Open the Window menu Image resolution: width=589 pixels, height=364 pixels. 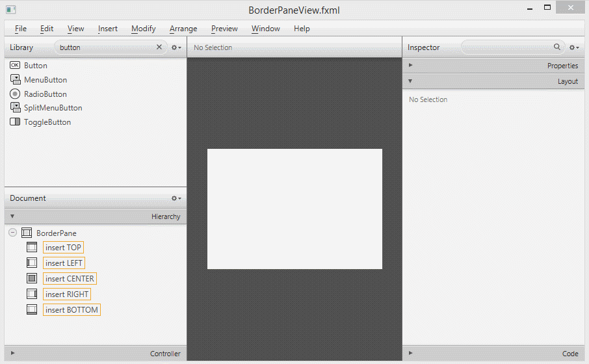[266, 29]
